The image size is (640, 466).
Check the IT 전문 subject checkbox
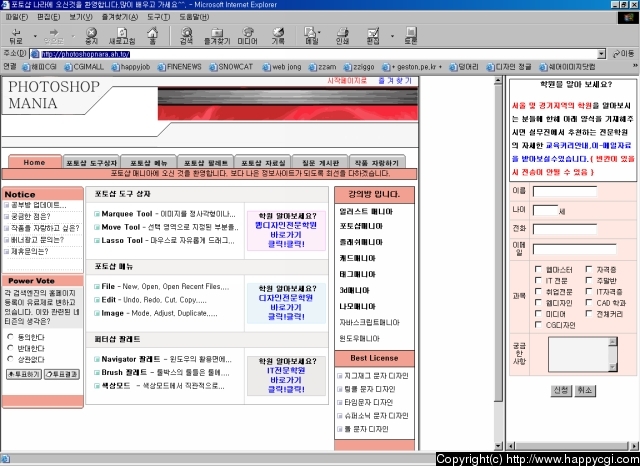pyautogui.click(x=538, y=280)
